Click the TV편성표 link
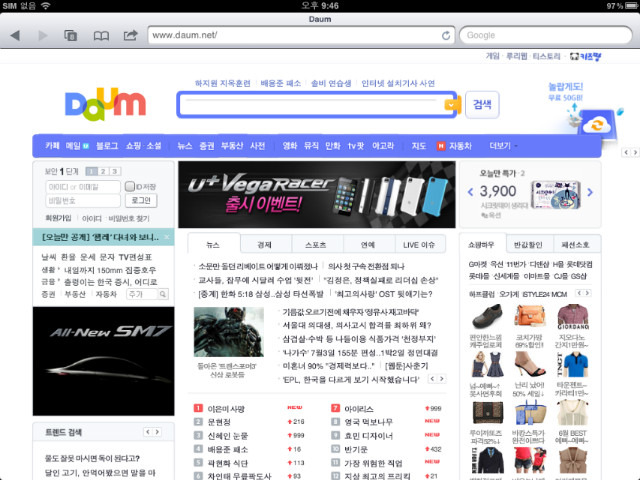This screenshot has height=480, width=640. tap(136, 257)
